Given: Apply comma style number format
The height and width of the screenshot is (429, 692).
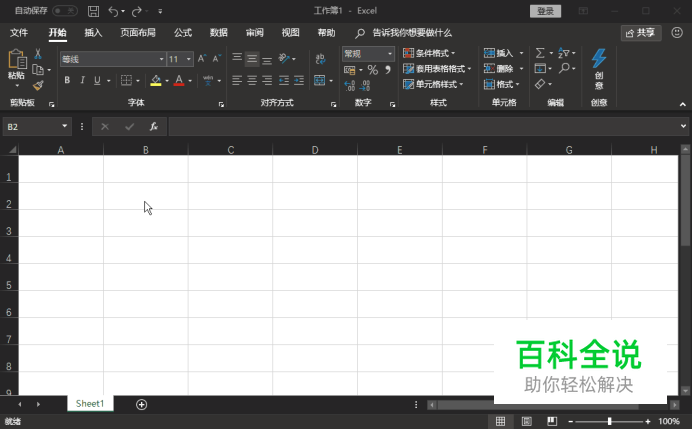Looking at the screenshot, I should (x=388, y=70).
